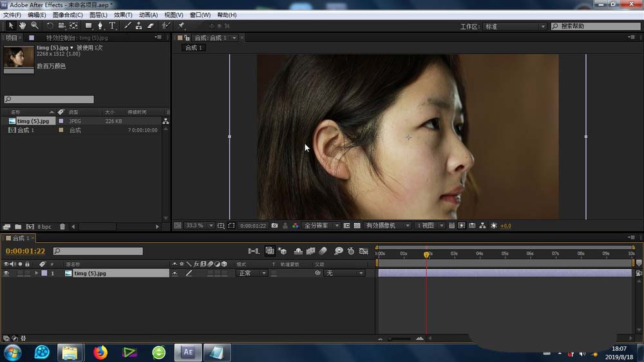Select the Selection arrow tool
This screenshot has width=644, height=362.
pyautogui.click(x=11, y=26)
